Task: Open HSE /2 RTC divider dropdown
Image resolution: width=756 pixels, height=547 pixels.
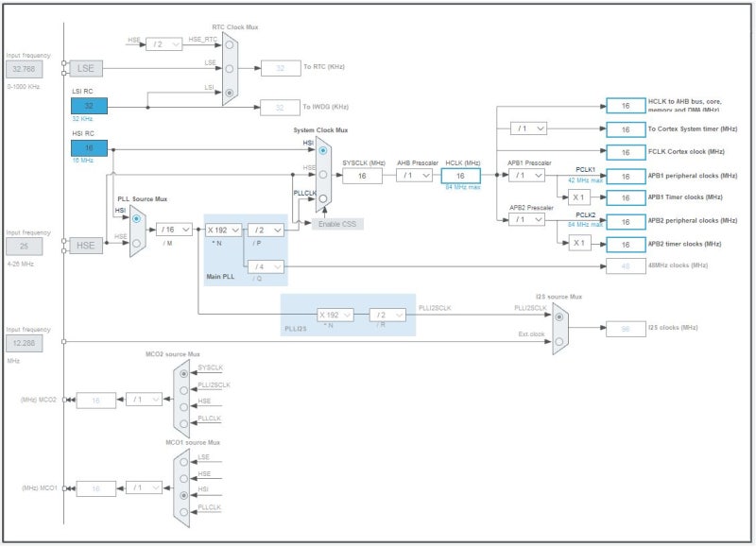Action: pos(163,44)
